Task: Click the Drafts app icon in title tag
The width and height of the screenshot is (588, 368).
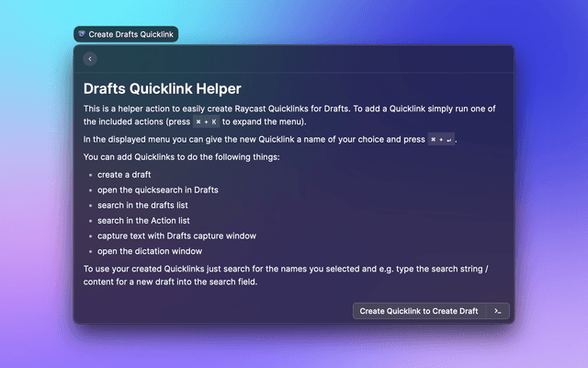Action: click(x=82, y=34)
